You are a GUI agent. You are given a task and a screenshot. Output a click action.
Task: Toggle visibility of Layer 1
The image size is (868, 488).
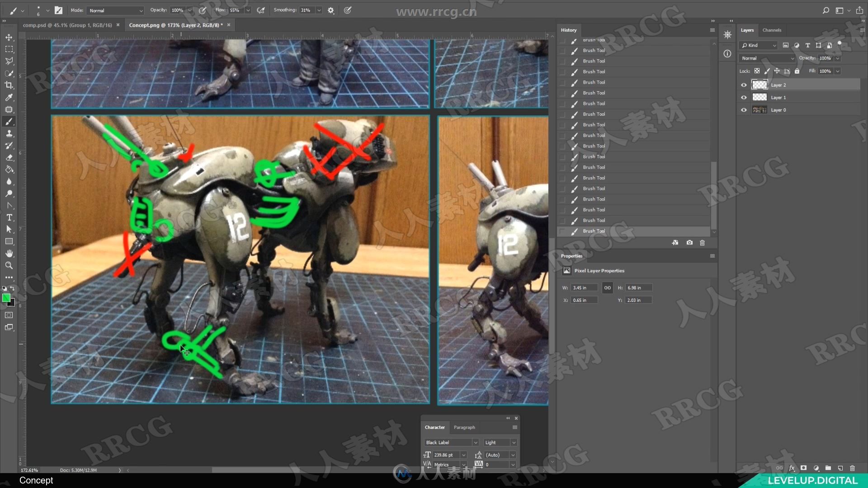click(x=743, y=97)
